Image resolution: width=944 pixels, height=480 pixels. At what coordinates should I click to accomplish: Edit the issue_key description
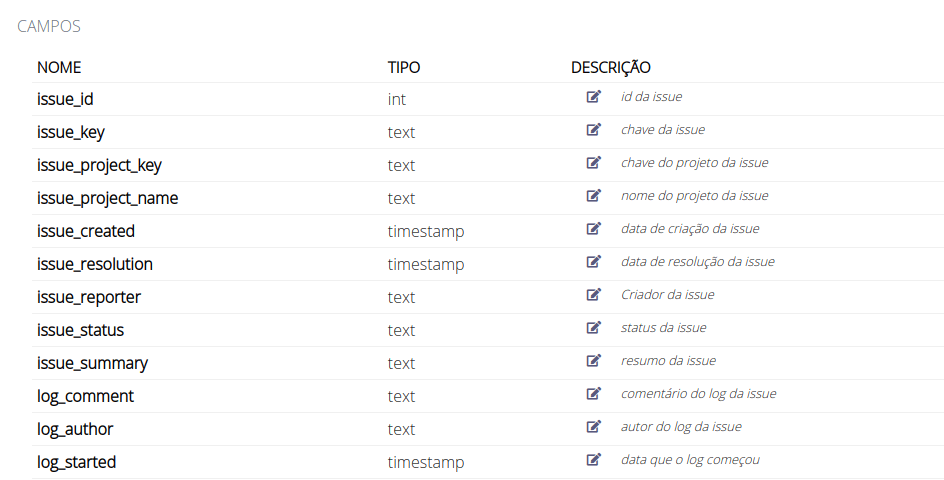pos(594,130)
